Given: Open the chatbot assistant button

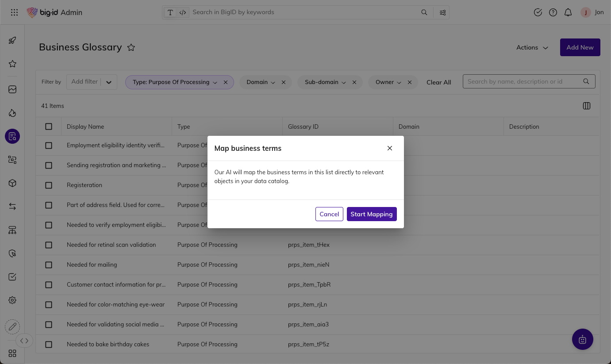Looking at the screenshot, I should coord(582,339).
